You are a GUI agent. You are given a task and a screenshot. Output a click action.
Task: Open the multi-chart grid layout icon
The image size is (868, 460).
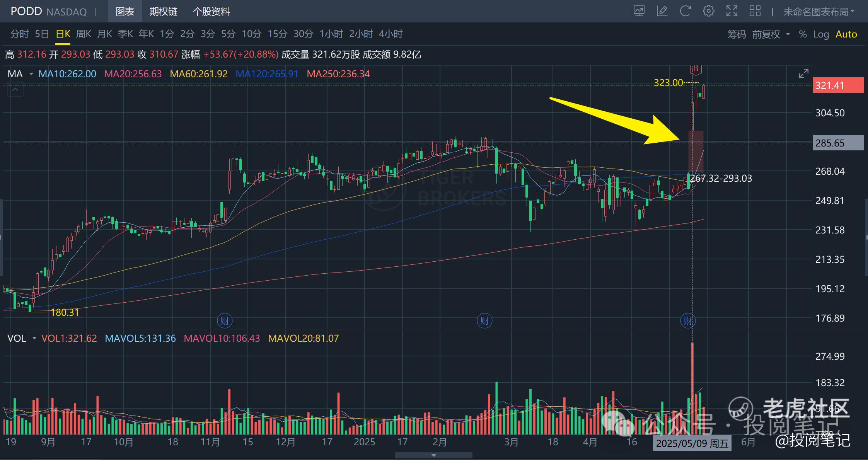755,11
